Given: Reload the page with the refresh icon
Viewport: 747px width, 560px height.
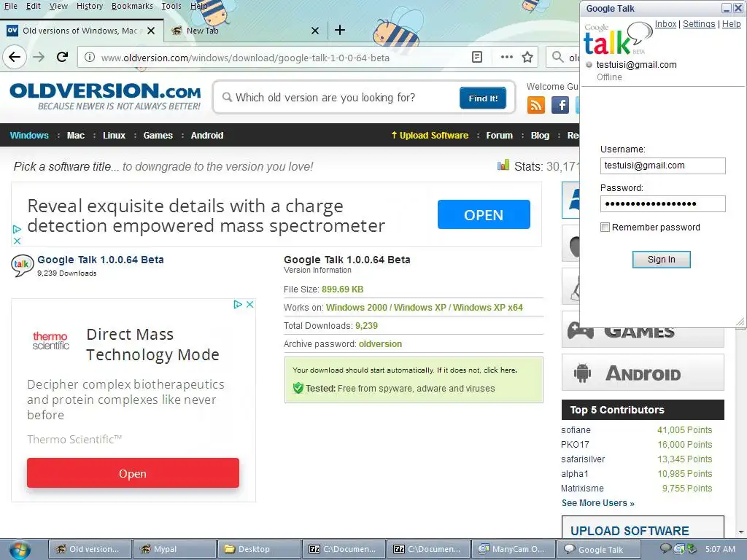Looking at the screenshot, I should 63,57.
